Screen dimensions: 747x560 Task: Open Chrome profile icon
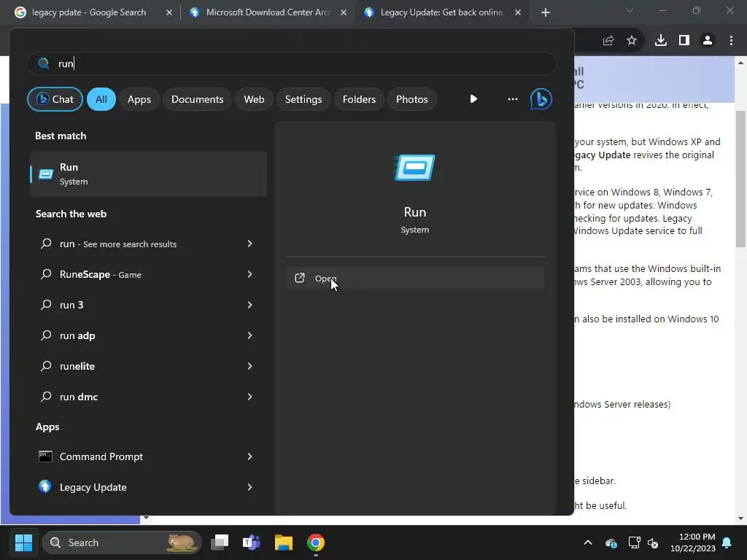point(708,41)
